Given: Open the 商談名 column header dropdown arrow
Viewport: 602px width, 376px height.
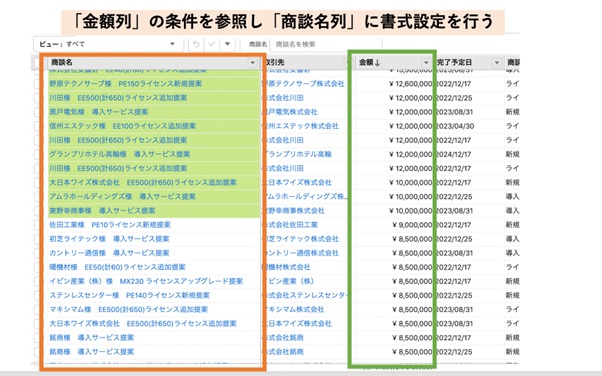Looking at the screenshot, I should [252, 62].
